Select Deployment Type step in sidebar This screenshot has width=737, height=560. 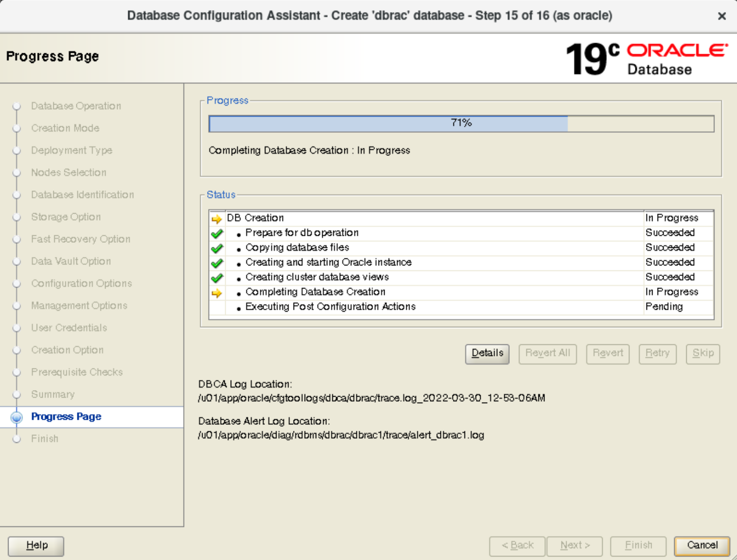tap(71, 150)
